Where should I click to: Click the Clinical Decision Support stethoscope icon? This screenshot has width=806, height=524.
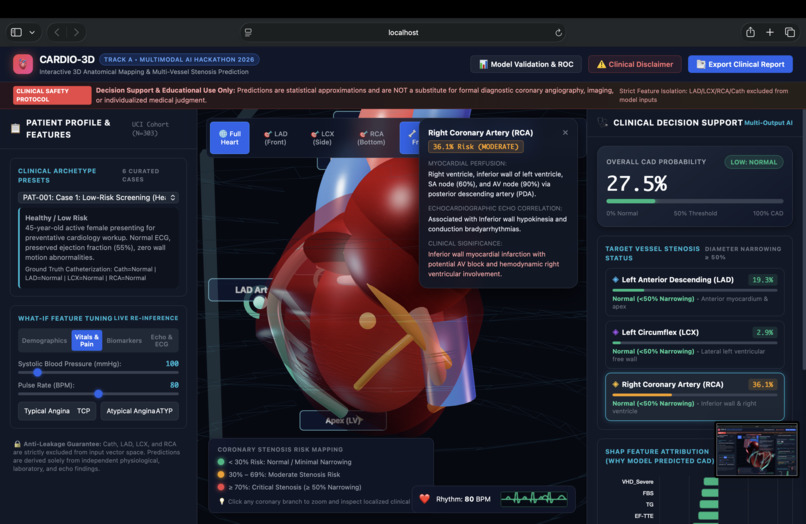pos(602,122)
